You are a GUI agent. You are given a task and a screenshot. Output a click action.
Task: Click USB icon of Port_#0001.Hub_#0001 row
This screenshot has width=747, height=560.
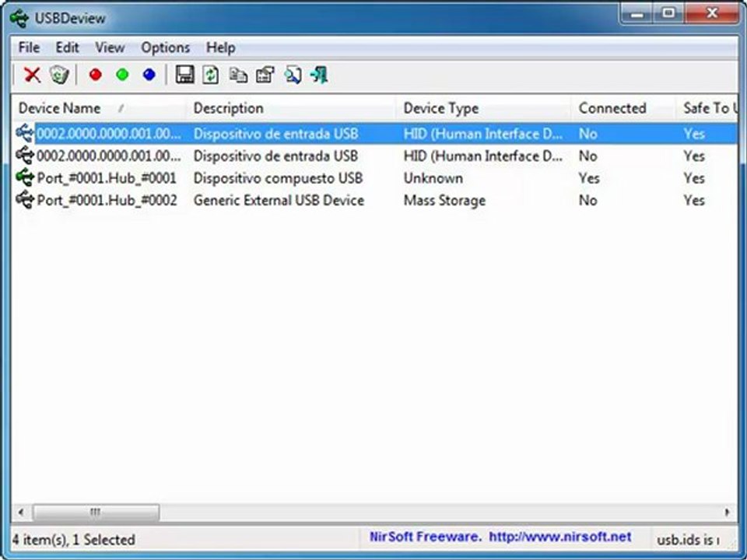[x=25, y=177]
